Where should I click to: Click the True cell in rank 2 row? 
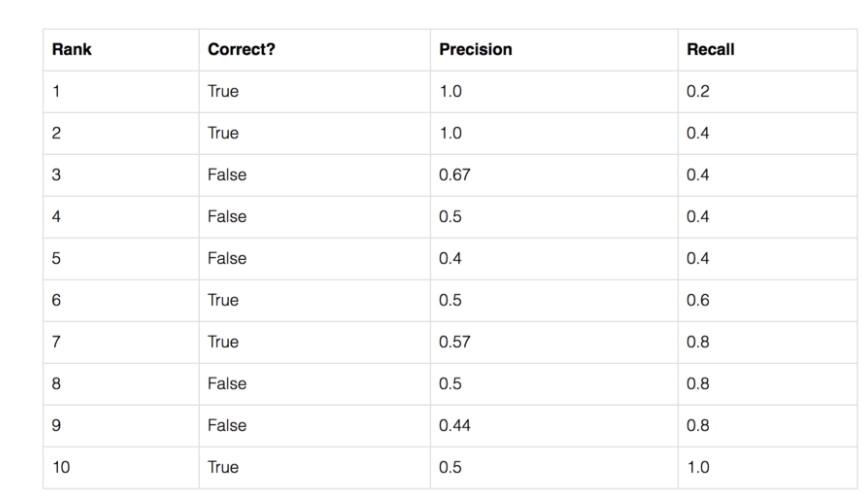[222, 134]
